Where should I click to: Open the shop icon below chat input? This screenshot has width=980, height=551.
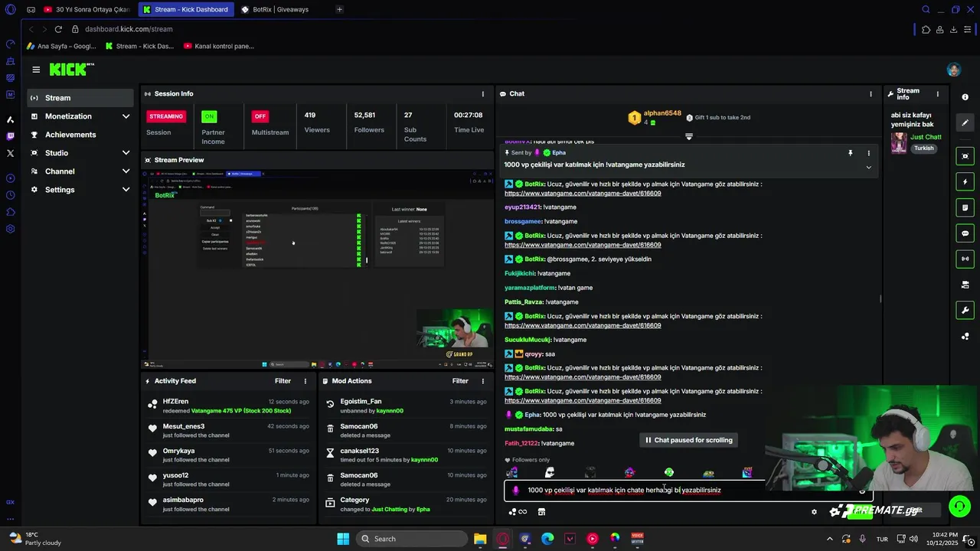click(541, 512)
